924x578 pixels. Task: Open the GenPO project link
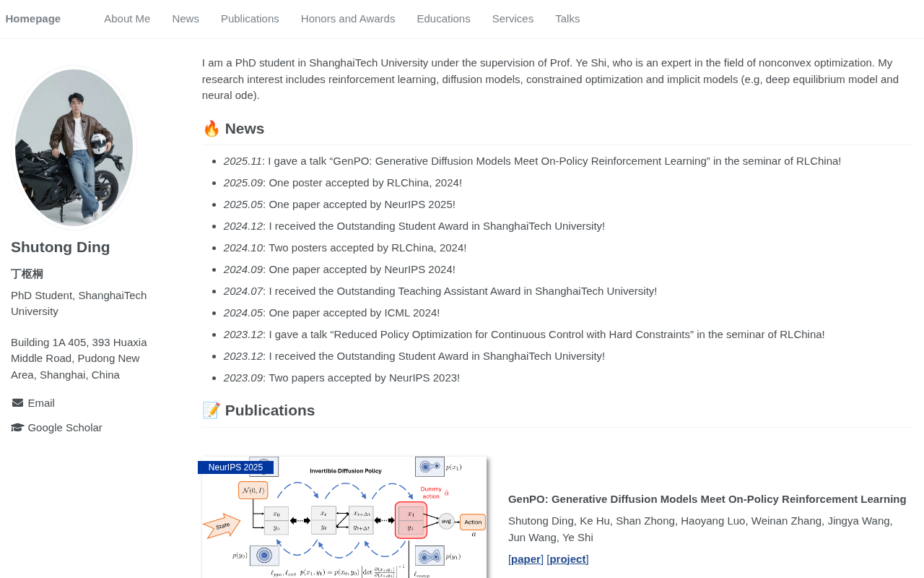click(x=567, y=559)
